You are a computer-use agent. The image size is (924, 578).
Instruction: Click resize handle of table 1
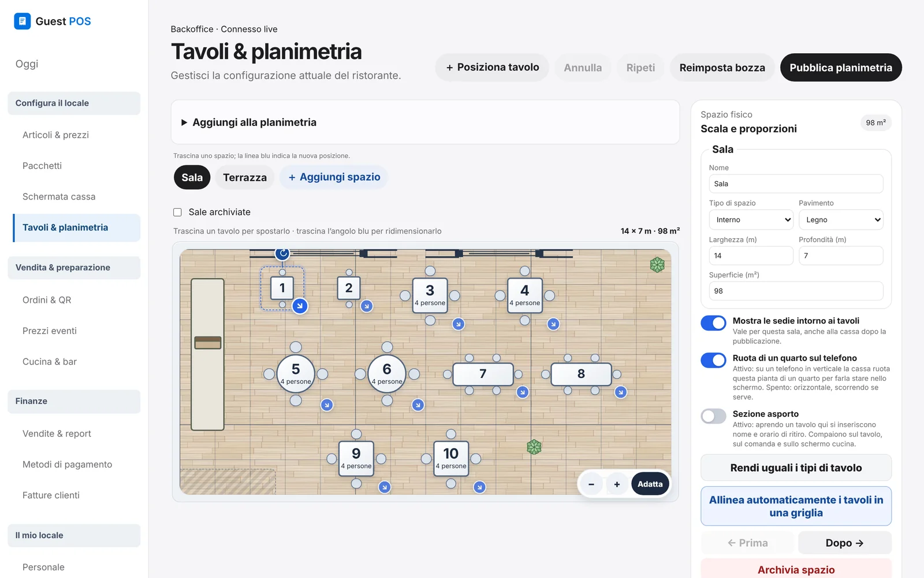click(300, 306)
